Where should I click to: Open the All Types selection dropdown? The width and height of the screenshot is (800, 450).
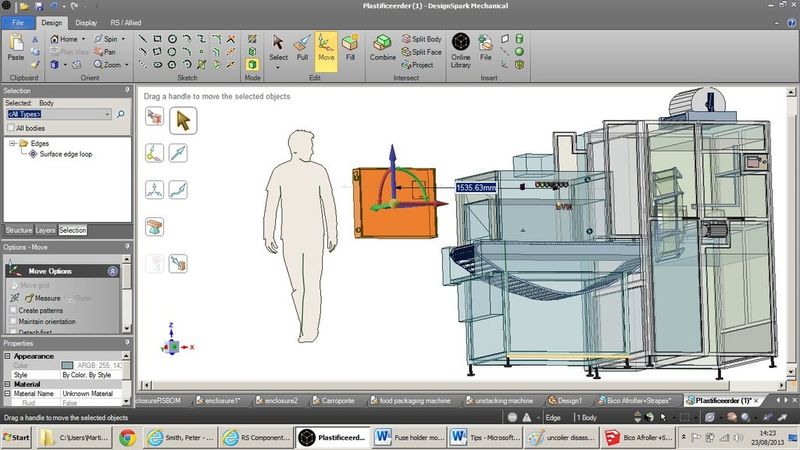pos(58,114)
